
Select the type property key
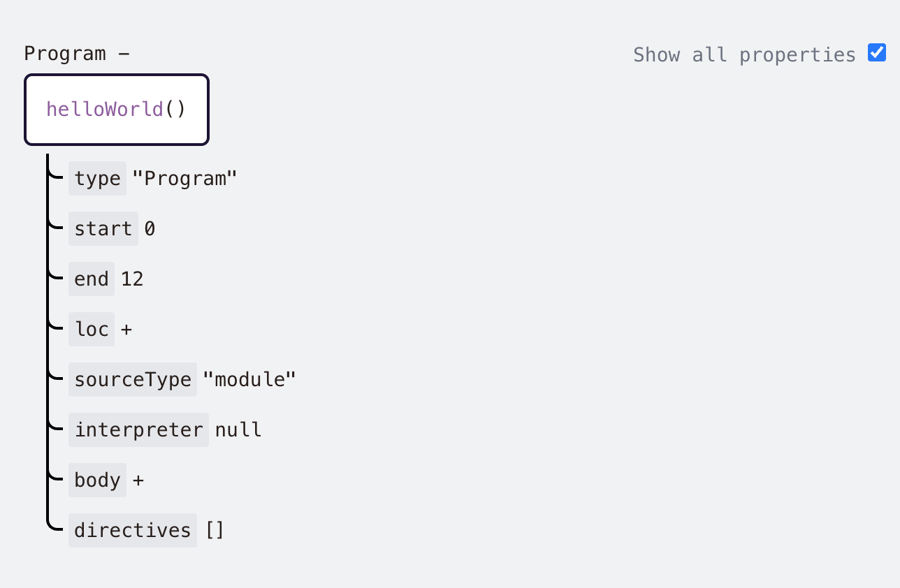tap(97, 178)
